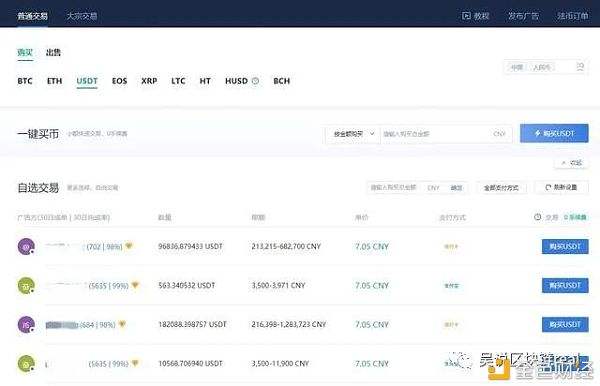Screen dimensions: 600x386
Task: Click the 10568.706940 USDT amount
Action: (x=190, y=364)
